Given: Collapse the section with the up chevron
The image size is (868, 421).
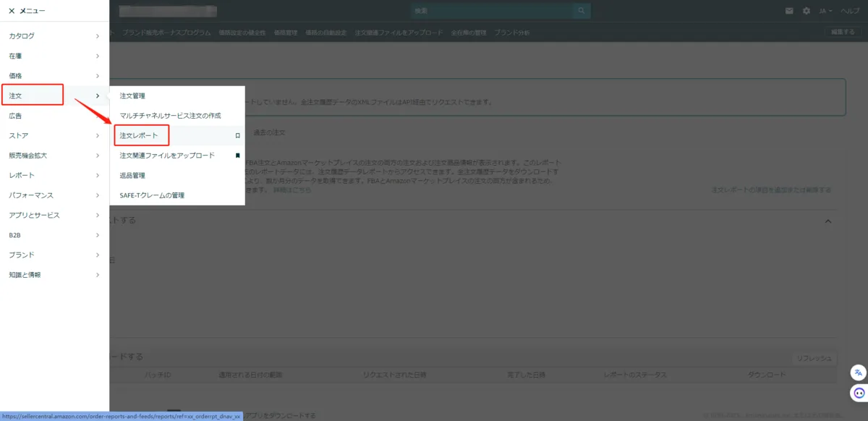Looking at the screenshot, I should click(x=828, y=221).
